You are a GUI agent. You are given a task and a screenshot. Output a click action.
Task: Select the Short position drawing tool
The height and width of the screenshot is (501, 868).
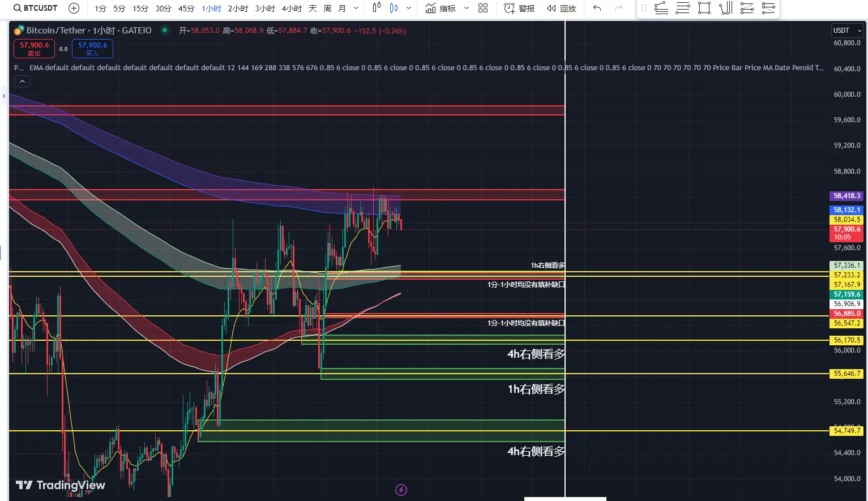pos(768,8)
